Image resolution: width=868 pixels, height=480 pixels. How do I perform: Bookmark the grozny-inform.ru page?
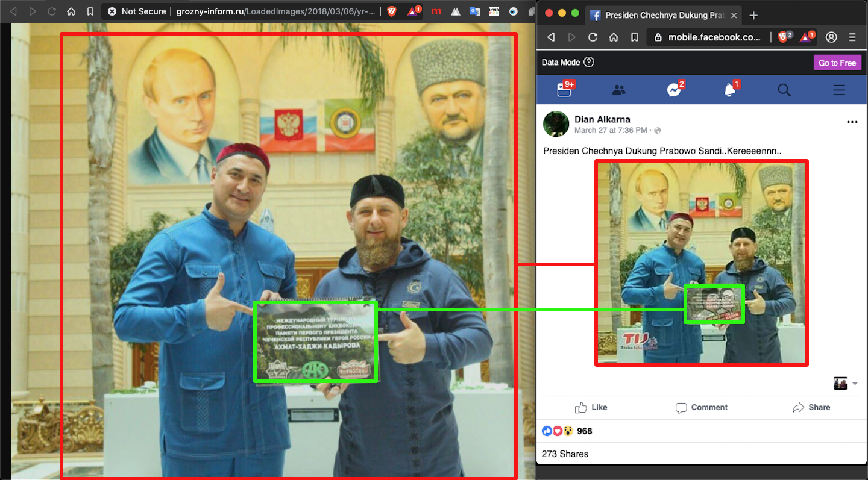(90, 11)
